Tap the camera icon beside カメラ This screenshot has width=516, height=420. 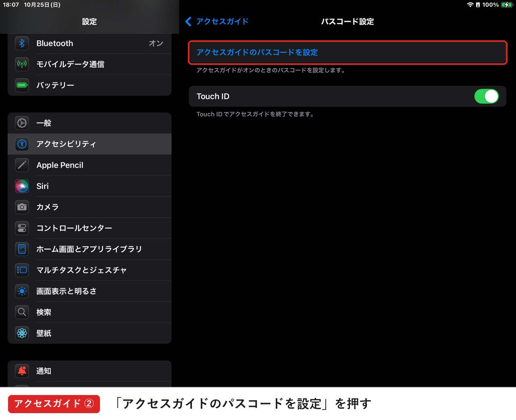[22, 207]
